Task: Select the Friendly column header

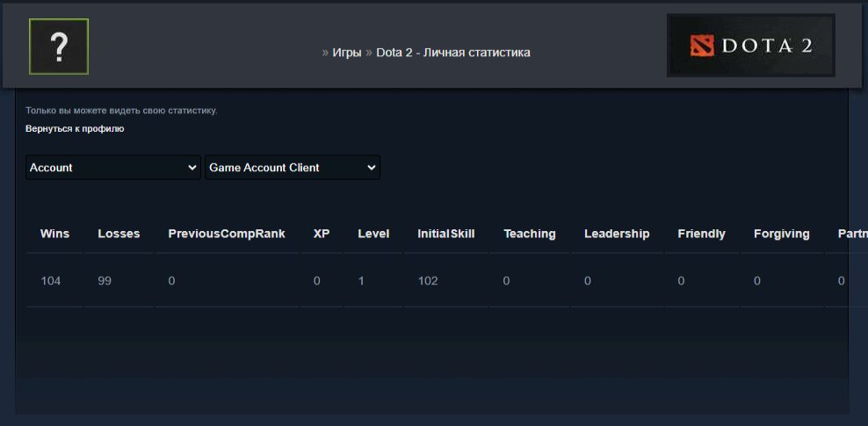Action: tap(701, 234)
